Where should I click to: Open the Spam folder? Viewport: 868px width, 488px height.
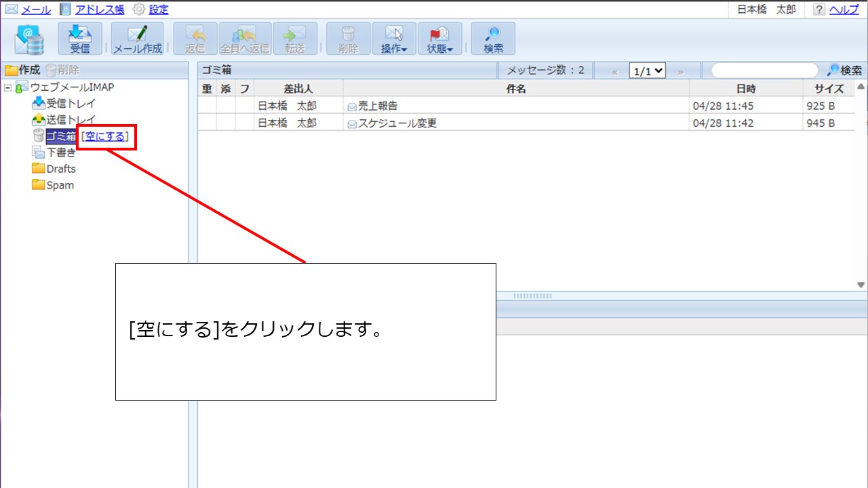(60, 185)
